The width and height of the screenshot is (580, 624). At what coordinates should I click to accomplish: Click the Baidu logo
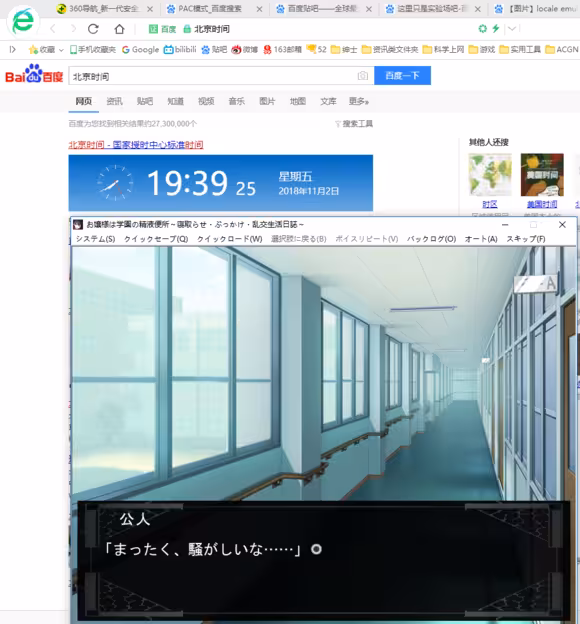point(34,74)
